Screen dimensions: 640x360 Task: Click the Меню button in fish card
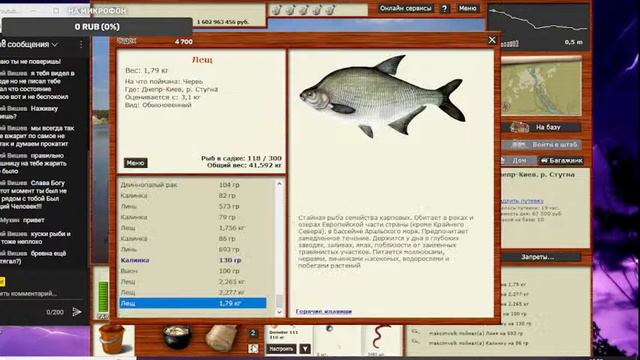pyautogui.click(x=136, y=163)
